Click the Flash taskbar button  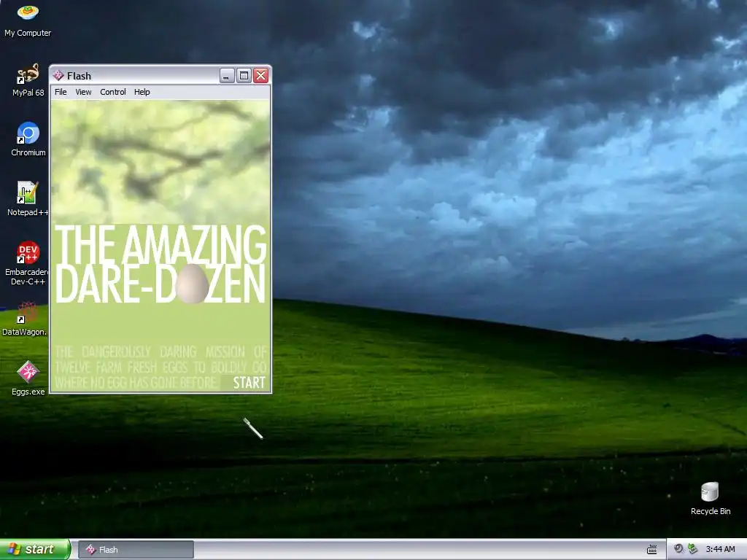pos(136,550)
